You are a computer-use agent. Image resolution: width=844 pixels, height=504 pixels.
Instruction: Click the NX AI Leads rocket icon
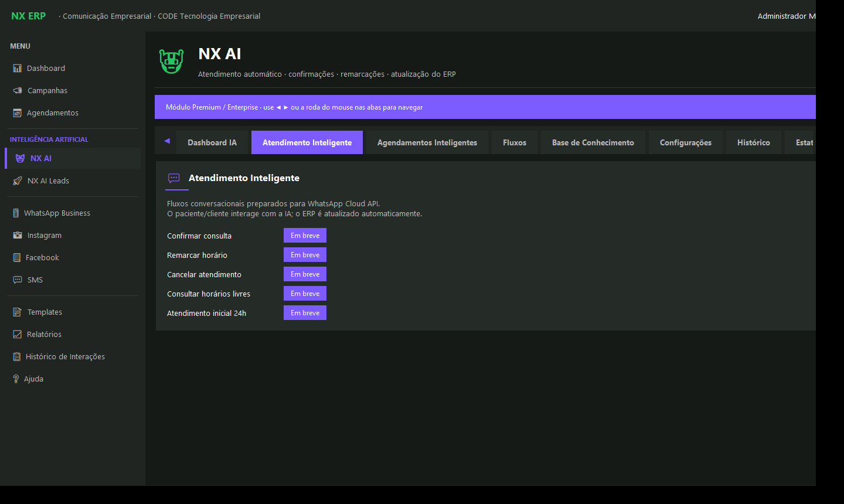coord(18,181)
